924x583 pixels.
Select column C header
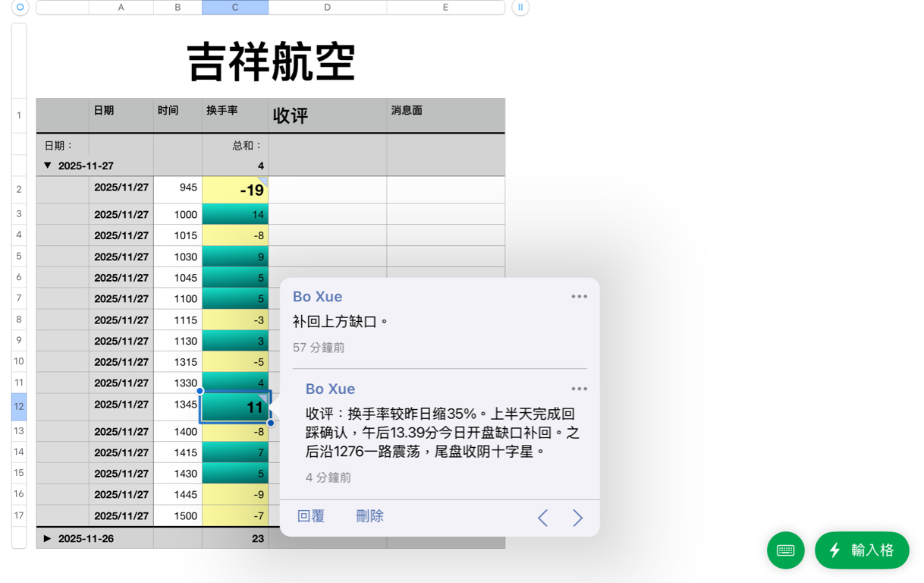[x=235, y=8]
